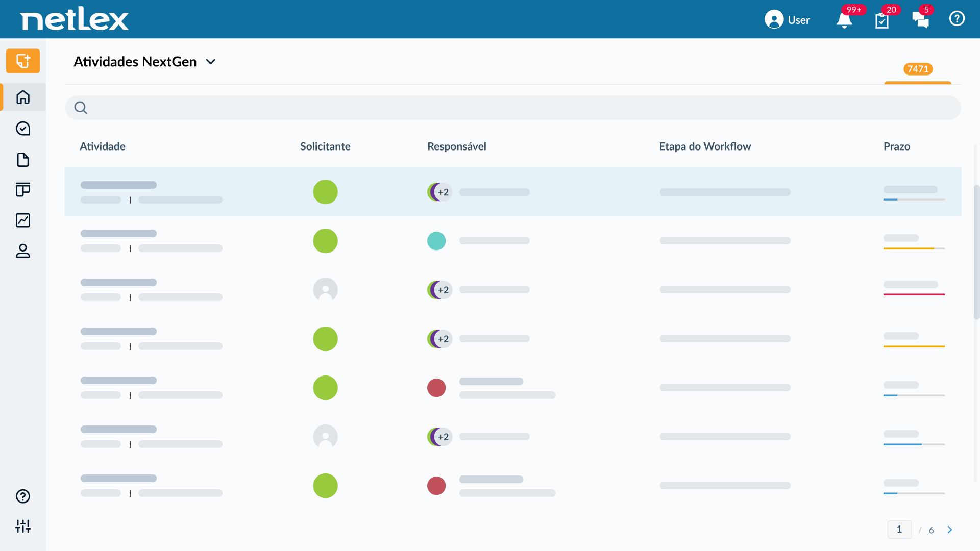Image resolution: width=980 pixels, height=551 pixels.
Task: Click the last row's red responsável avatar
Action: point(436,486)
